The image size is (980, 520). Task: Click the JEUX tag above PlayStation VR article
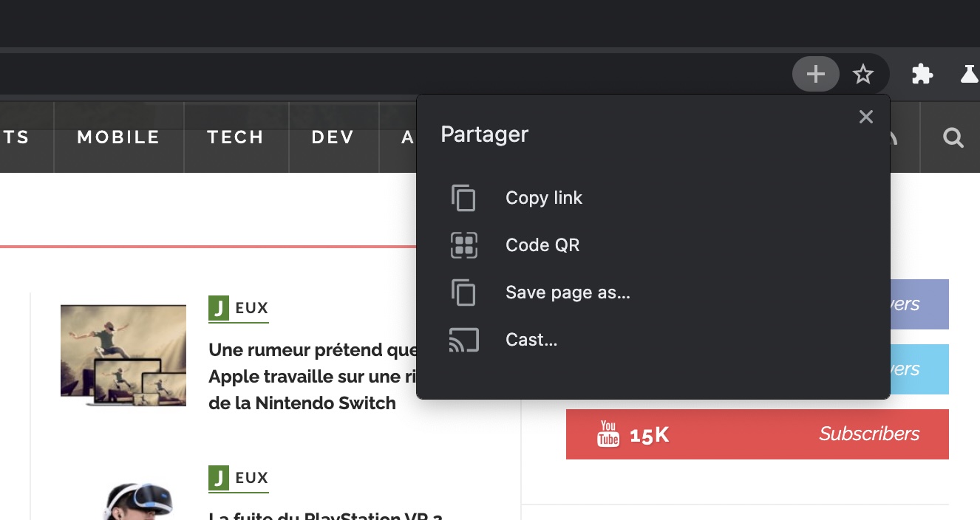click(238, 478)
